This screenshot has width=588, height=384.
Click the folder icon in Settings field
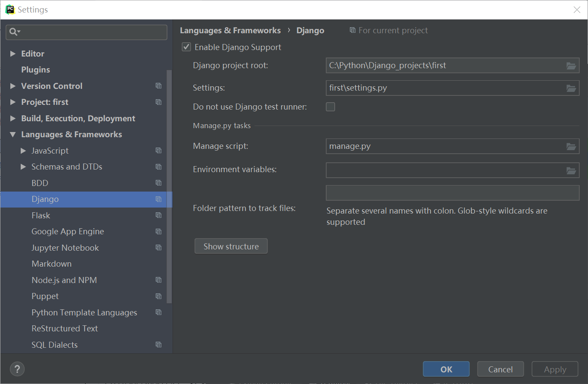tap(571, 88)
